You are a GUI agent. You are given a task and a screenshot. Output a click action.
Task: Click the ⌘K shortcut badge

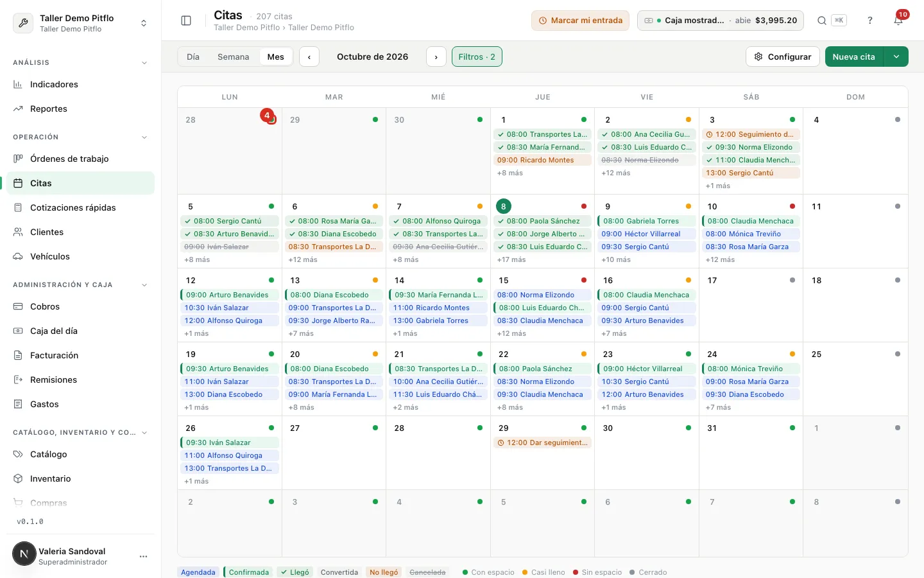(x=839, y=21)
